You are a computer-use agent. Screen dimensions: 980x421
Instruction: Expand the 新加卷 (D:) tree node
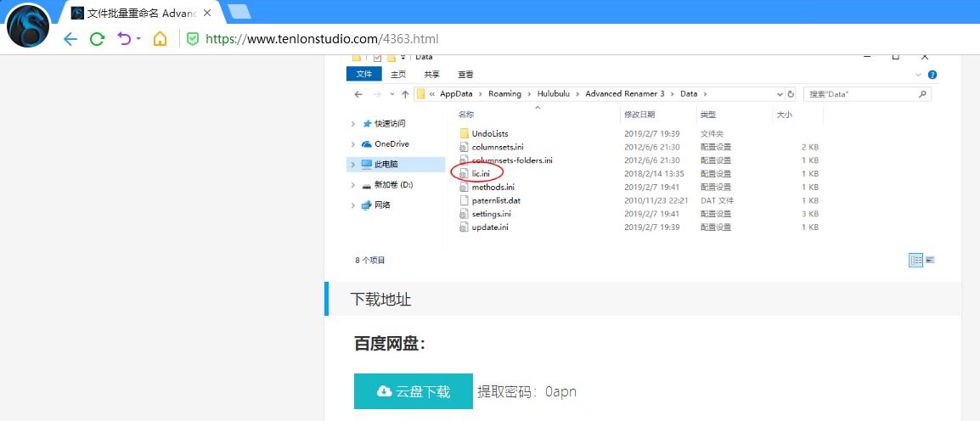point(353,185)
